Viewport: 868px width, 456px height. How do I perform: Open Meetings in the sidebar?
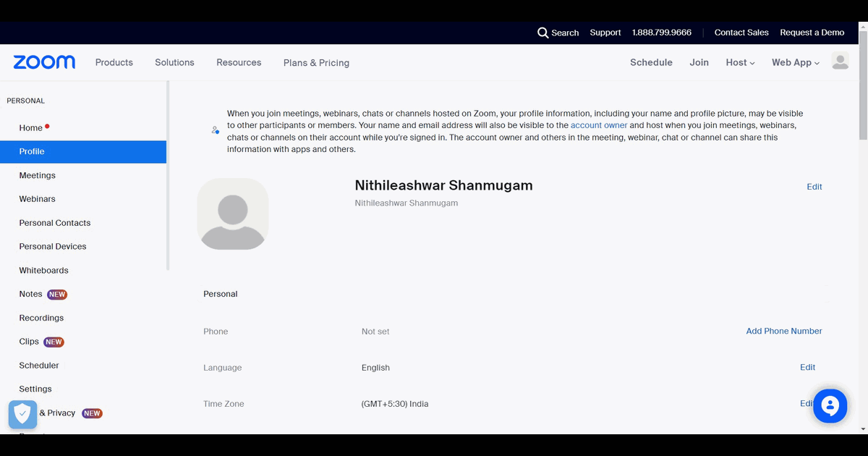click(37, 175)
